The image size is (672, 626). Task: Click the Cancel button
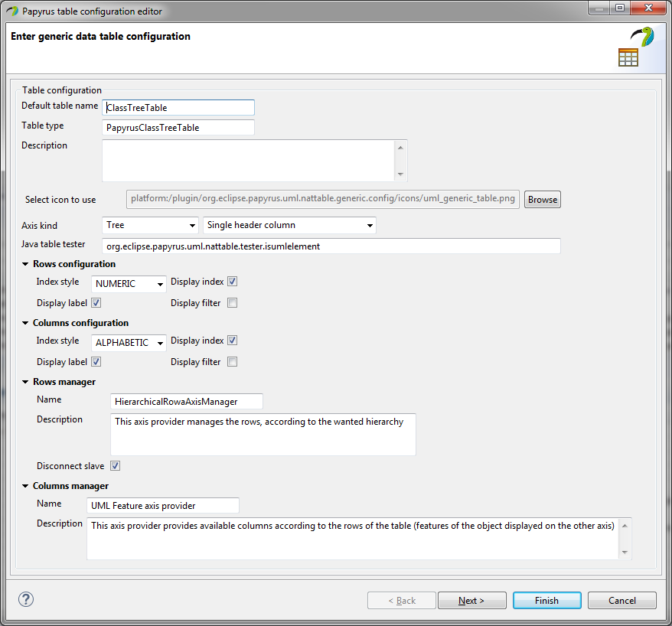621,600
